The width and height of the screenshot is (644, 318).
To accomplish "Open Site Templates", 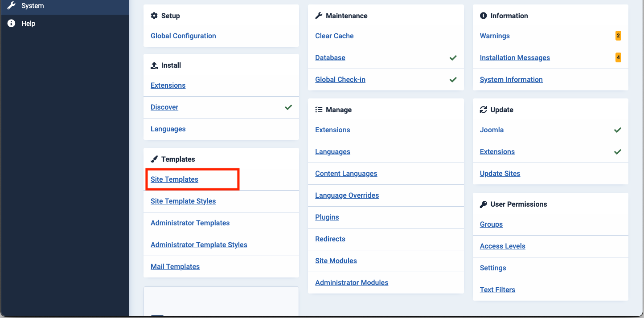I will pos(174,179).
